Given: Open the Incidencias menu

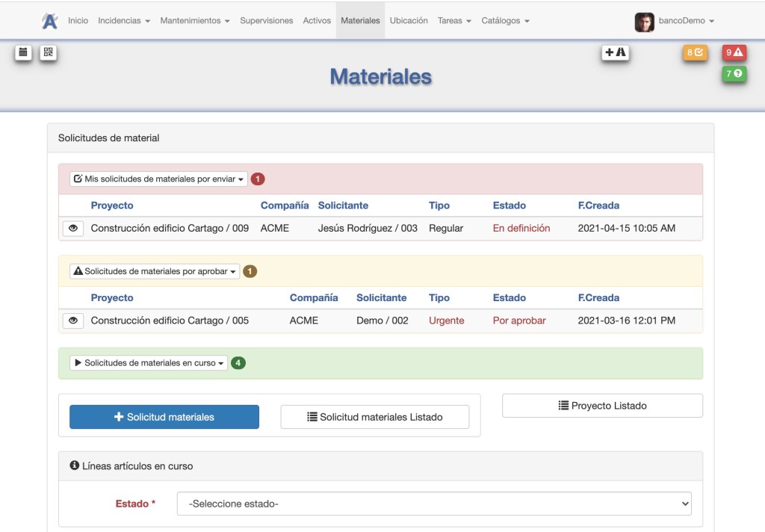Looking at the screenshot, I should click(x=124, y=21).
